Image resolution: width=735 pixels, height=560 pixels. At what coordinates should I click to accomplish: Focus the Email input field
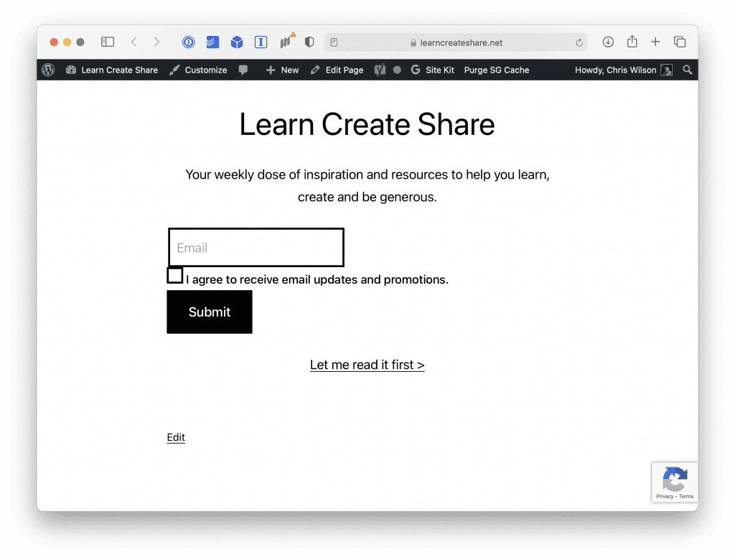coord(256,248)
